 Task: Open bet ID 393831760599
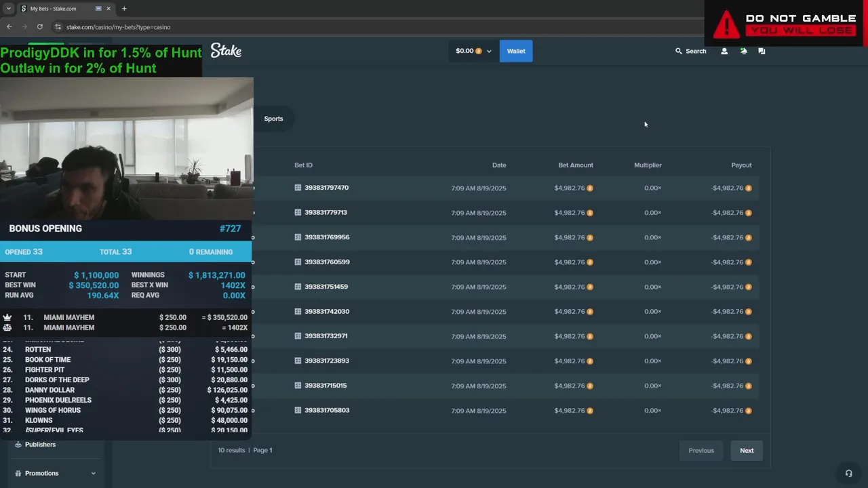327,262
